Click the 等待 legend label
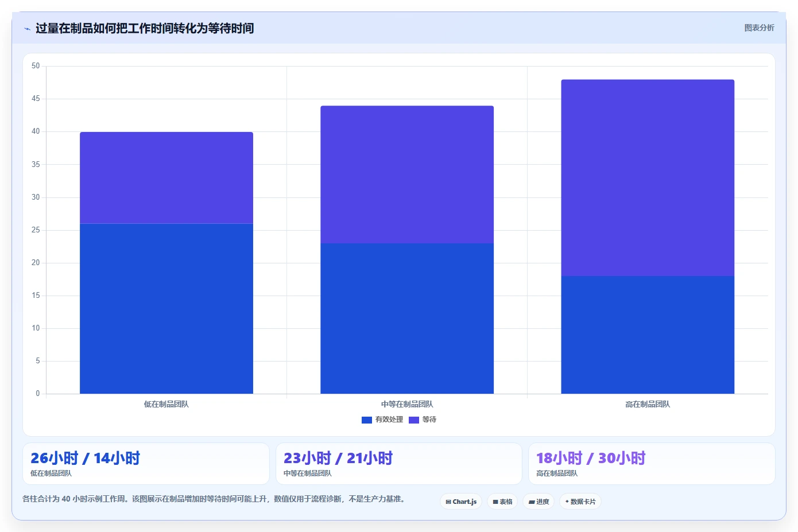The image size is (798, 532). (429, 420)
